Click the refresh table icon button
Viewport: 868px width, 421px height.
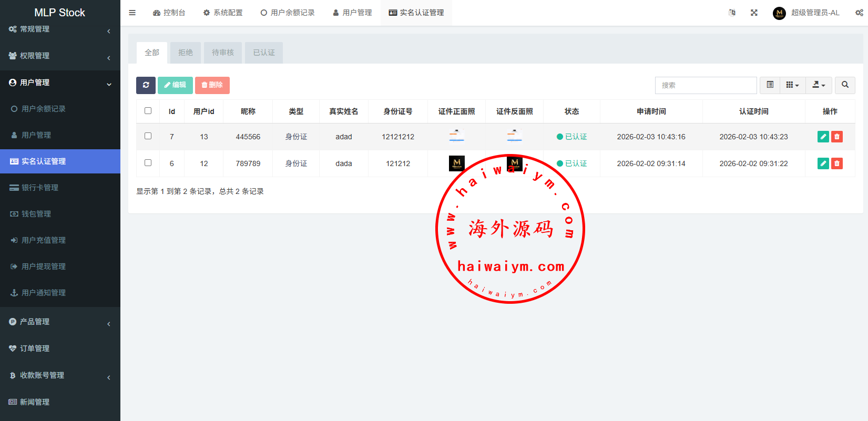pos(146,85)
